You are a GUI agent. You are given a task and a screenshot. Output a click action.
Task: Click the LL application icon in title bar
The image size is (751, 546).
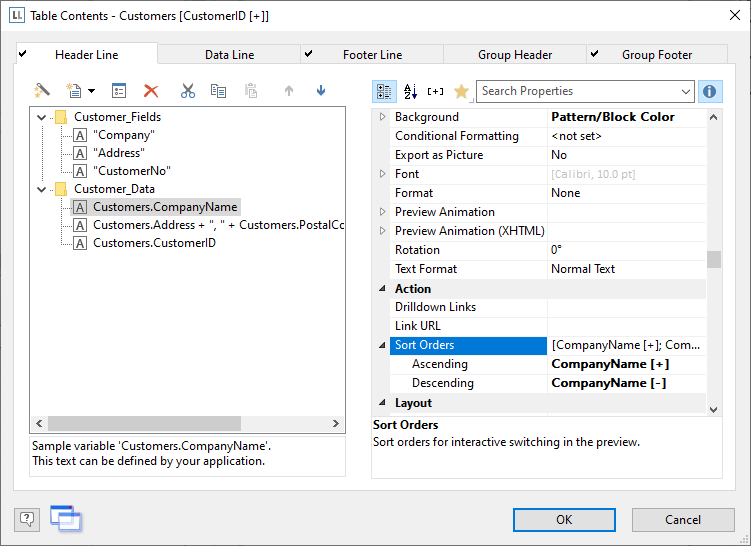(x=17, y=15)
